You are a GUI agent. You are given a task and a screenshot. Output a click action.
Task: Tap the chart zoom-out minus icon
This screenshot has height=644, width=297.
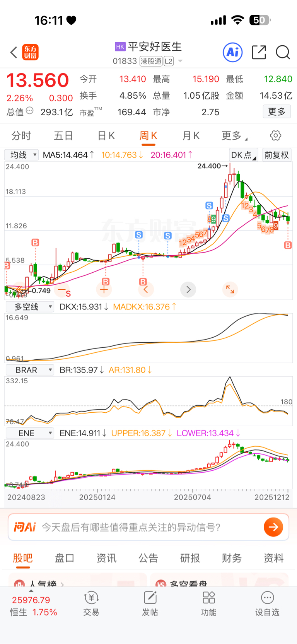(62, 289)
